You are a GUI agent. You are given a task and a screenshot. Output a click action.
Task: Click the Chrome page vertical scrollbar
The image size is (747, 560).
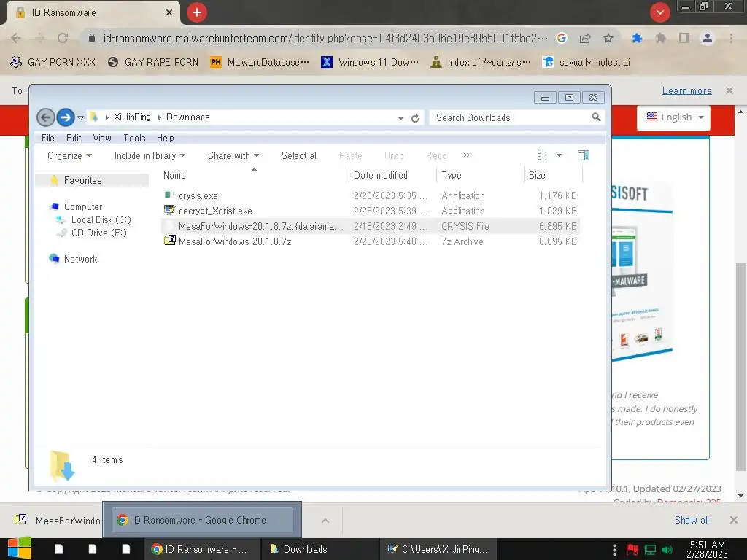[x=740, y=366]
